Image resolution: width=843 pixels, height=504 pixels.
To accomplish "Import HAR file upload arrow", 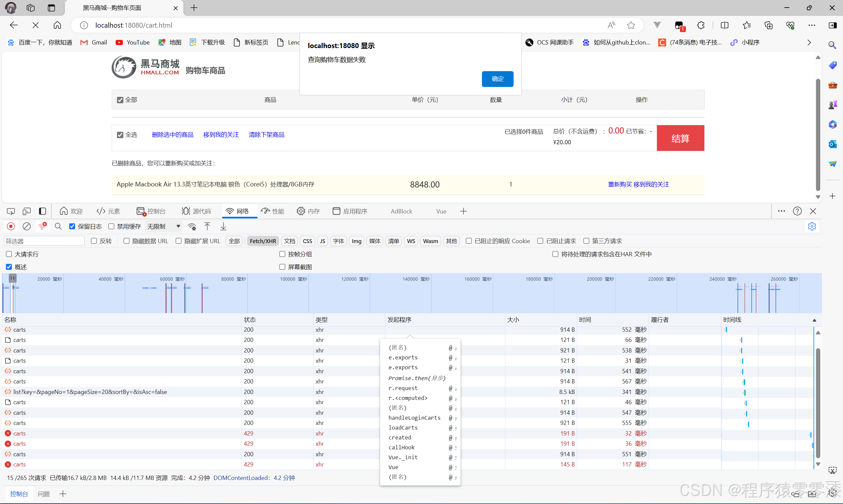I will pos(207,226).
